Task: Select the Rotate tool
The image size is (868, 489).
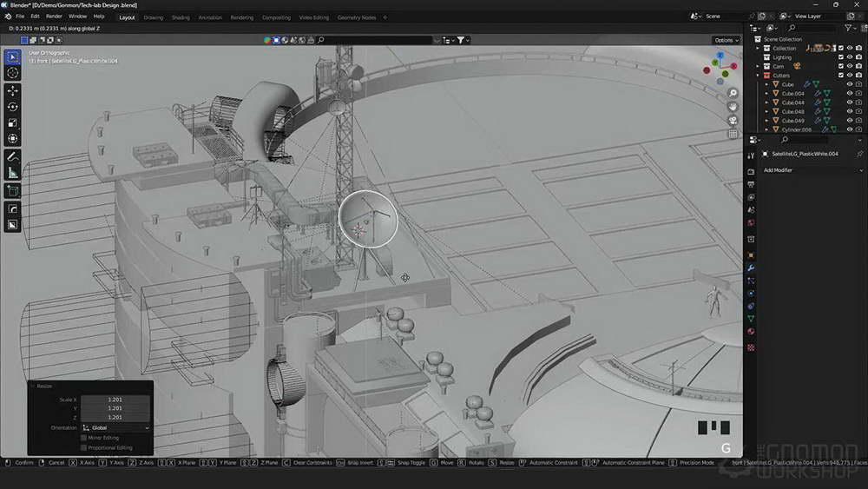Action: click(x=13, y=107)
